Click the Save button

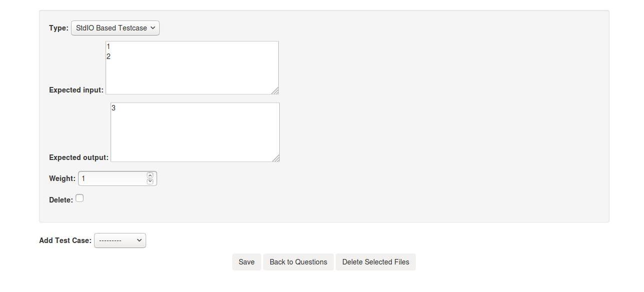tap(247, 262)
